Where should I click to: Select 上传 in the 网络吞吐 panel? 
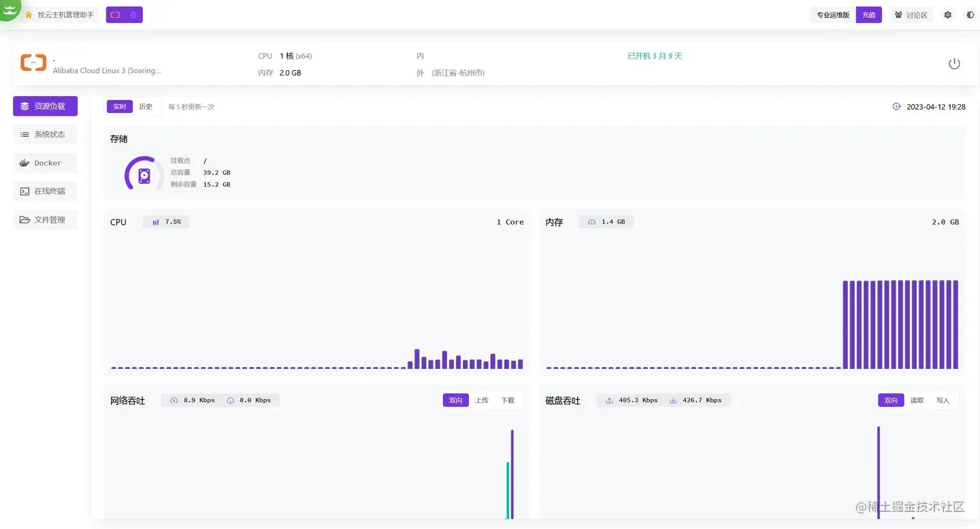482,400
